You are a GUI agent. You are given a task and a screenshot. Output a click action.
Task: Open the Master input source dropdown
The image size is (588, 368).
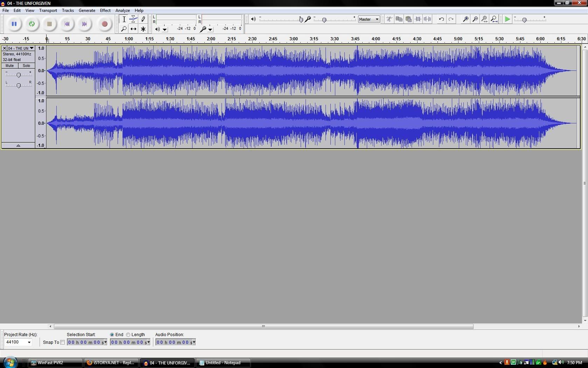(x=369, y=19)
